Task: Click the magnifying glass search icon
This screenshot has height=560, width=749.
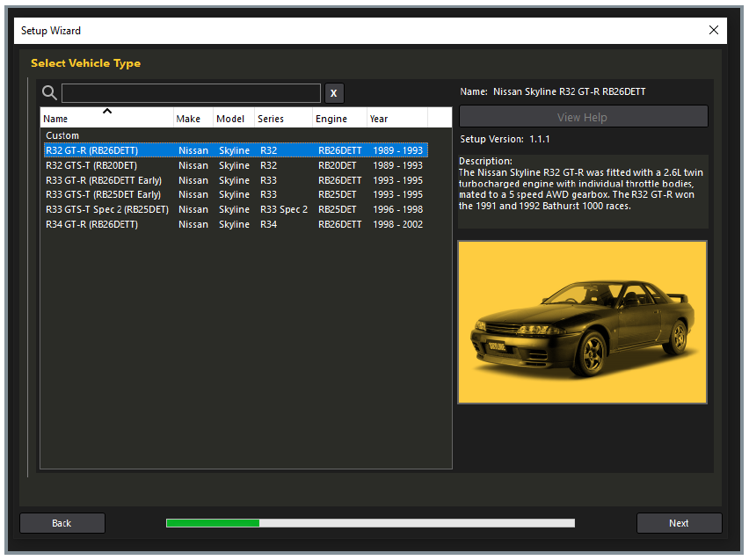Action: point(49,92)
